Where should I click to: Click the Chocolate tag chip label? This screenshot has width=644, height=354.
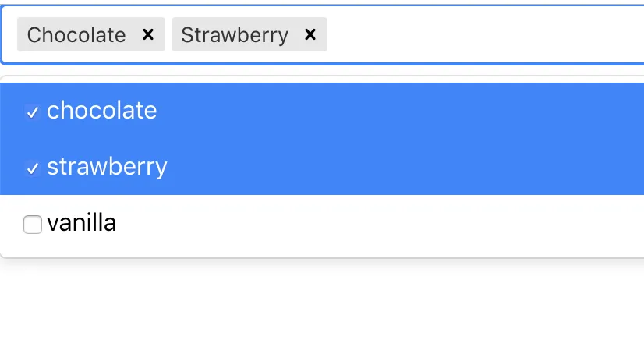(x=76, y=34)
